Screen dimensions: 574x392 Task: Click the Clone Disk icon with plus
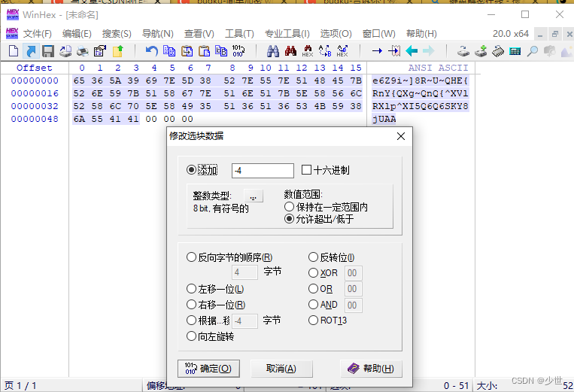pyautogui.click(x=481, y=51)
